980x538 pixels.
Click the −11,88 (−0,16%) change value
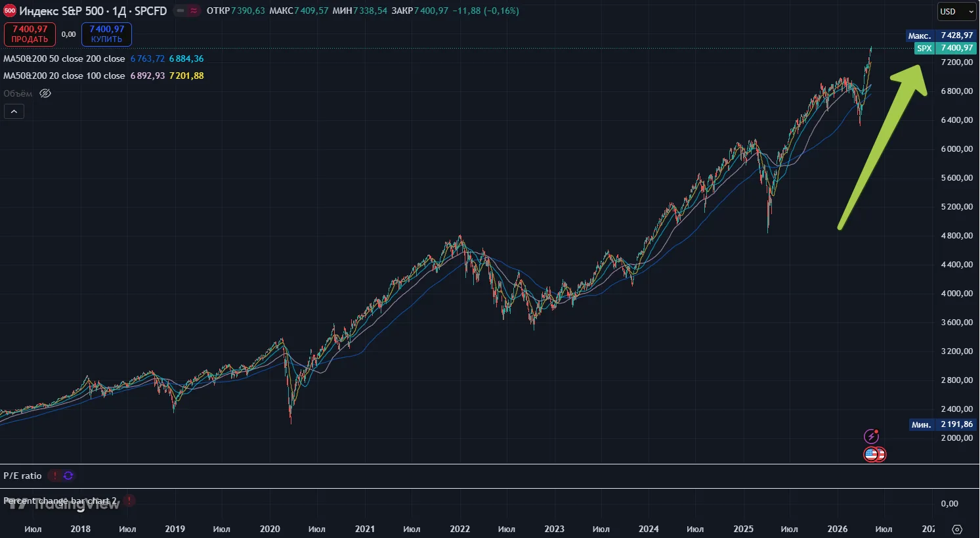[x=486, y=11]
